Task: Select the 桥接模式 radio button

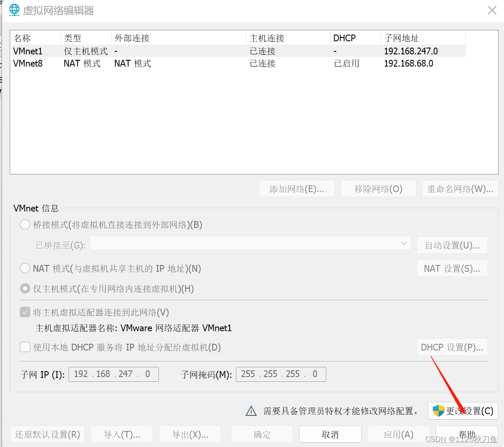Action: [25, 224]
